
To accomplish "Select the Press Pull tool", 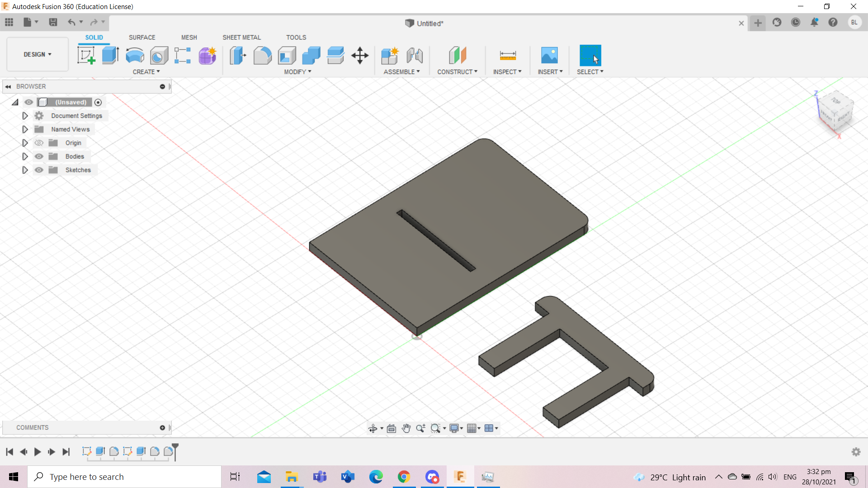I will pos(238,56).
